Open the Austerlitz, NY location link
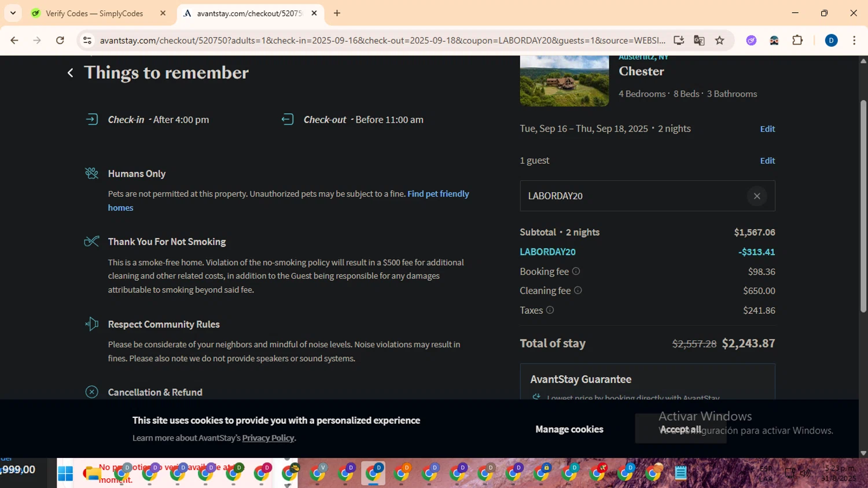Screen dimensions: 868x488 point(643,57)
